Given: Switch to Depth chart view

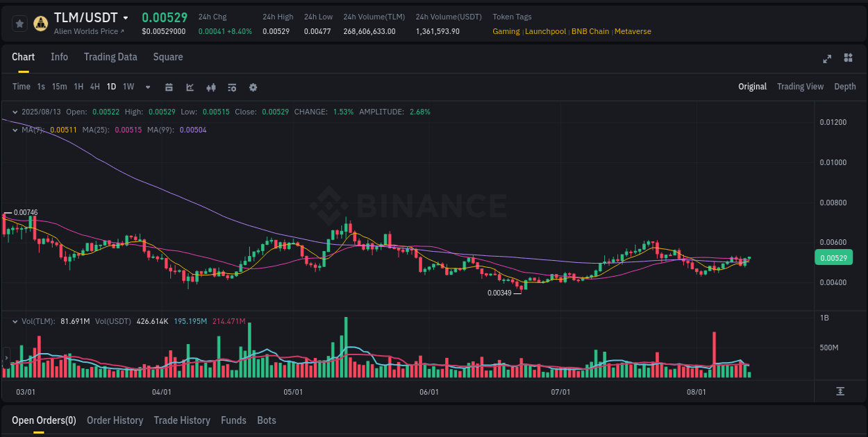Looking at the screenshot, I should coord(844,87).
